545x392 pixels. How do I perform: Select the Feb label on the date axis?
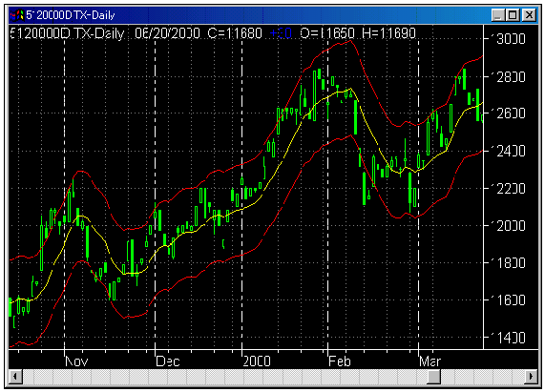[340, 361]
